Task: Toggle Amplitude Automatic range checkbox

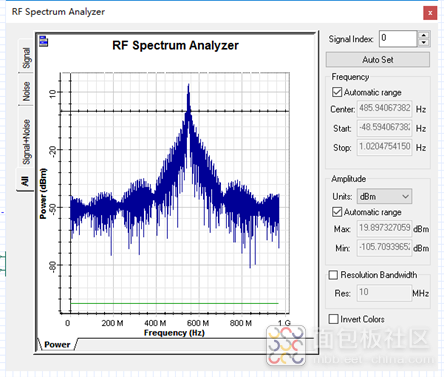Action: [337, 212]
